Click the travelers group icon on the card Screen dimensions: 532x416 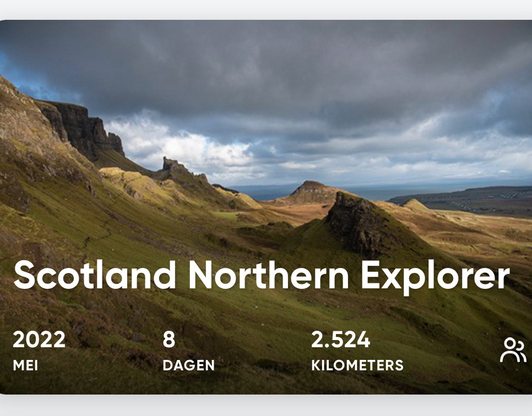[x=513, y=350]
